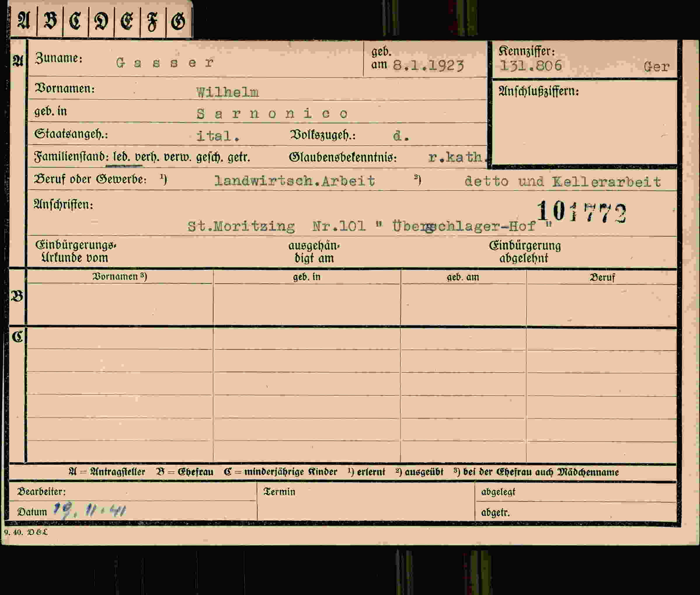Viewport: 700px width, 595px height.
Task: Click the surname 'G a s s e r'
Action: 165,62
